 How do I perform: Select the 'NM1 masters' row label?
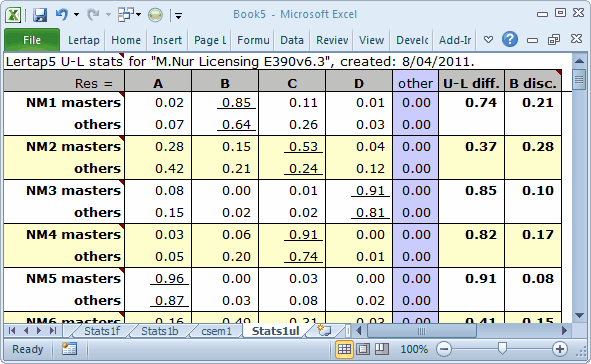[64, 103]
